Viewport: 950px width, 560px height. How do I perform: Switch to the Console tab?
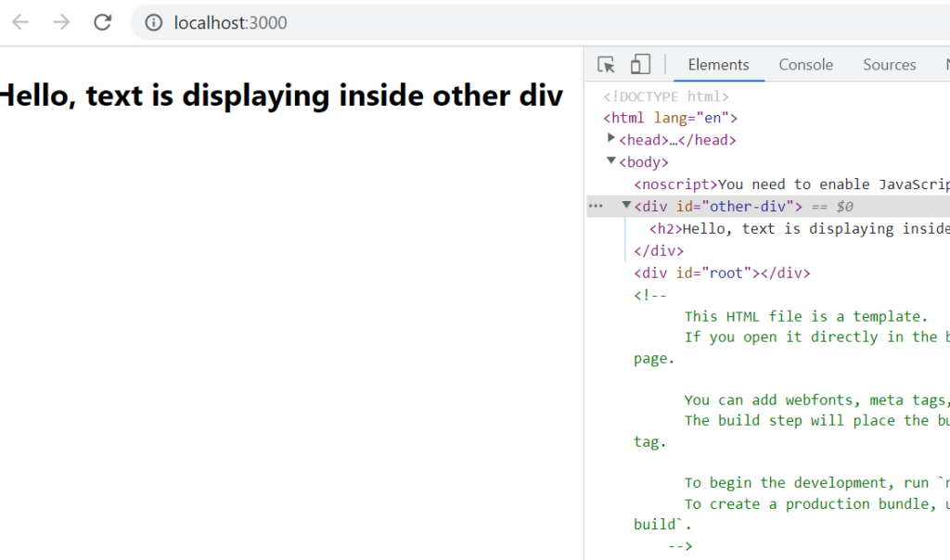click(x=805, y=65)
